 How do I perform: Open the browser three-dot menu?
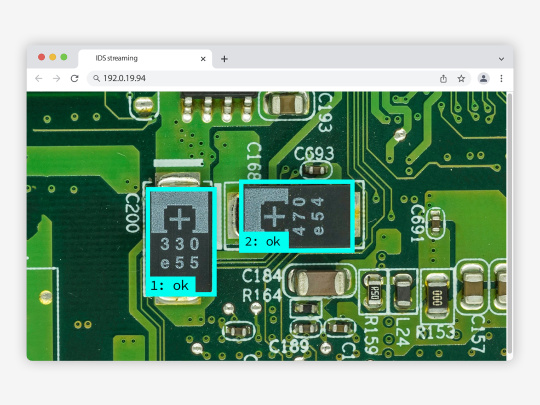point(501,79)
